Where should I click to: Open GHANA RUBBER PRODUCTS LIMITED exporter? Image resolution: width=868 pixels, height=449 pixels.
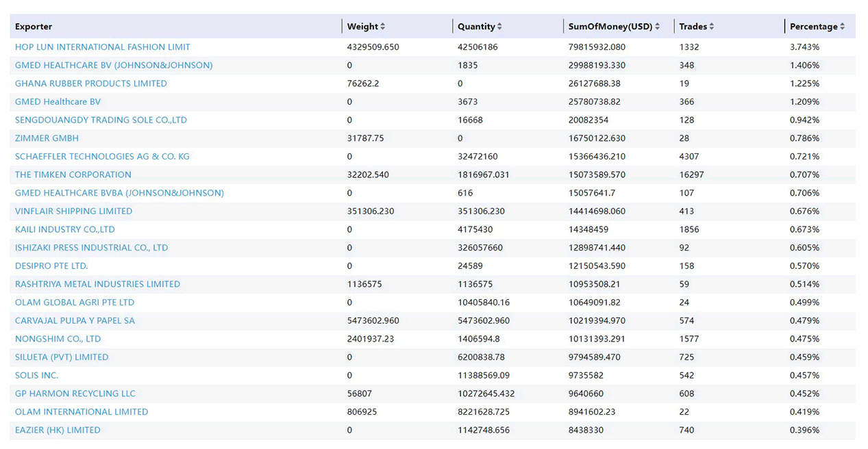click(x=91, y=84)
